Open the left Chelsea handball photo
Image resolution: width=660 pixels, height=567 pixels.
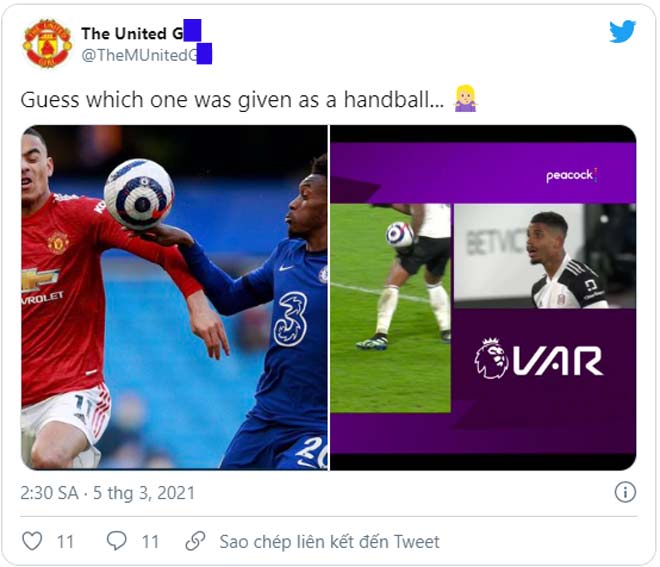[x=174, y=297]
